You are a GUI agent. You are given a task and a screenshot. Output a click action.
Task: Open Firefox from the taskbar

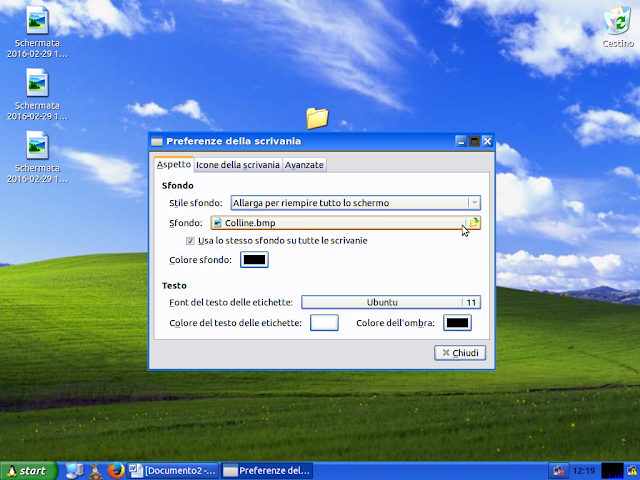click(116, 471)
